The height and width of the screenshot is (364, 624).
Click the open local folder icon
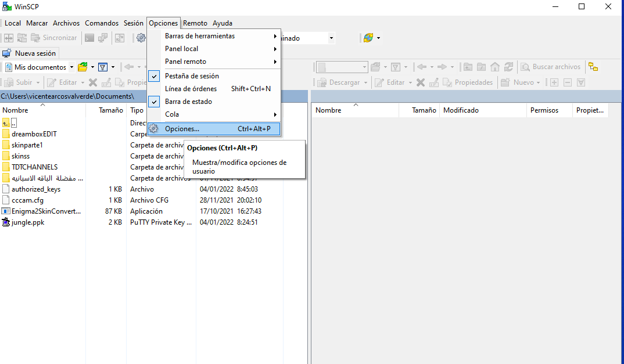[83, 67]
